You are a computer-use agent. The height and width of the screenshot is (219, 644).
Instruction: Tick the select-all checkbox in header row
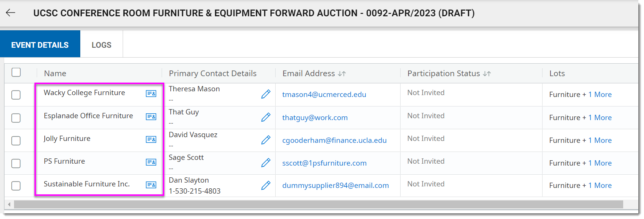click(x=16, y=72)
